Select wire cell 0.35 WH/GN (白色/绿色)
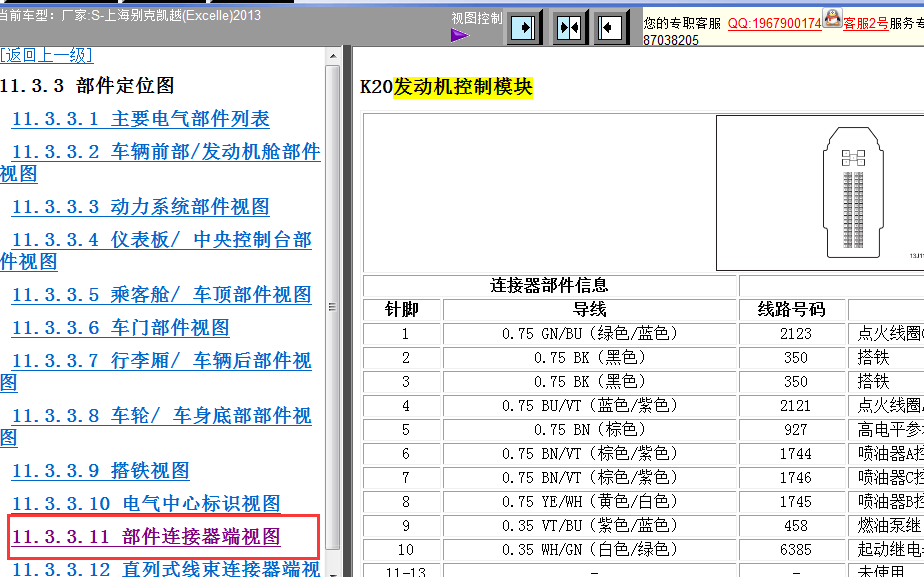 click(590, 550)
